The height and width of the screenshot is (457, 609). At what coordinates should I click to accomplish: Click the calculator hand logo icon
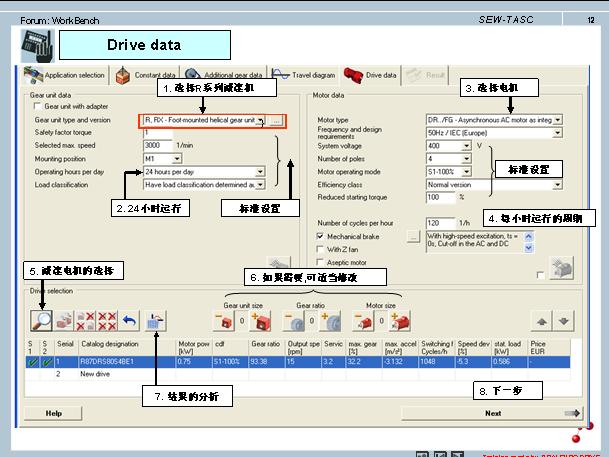point(38,46)
